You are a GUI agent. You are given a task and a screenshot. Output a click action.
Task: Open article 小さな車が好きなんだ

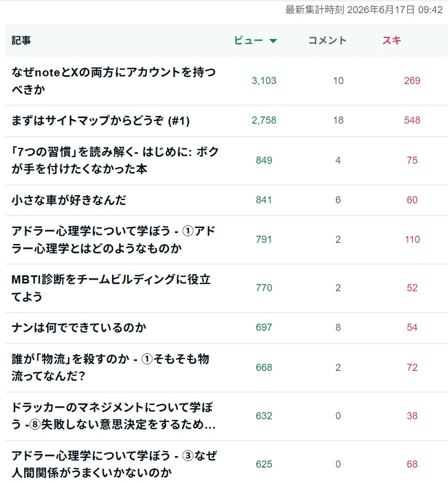pos(69,200)
